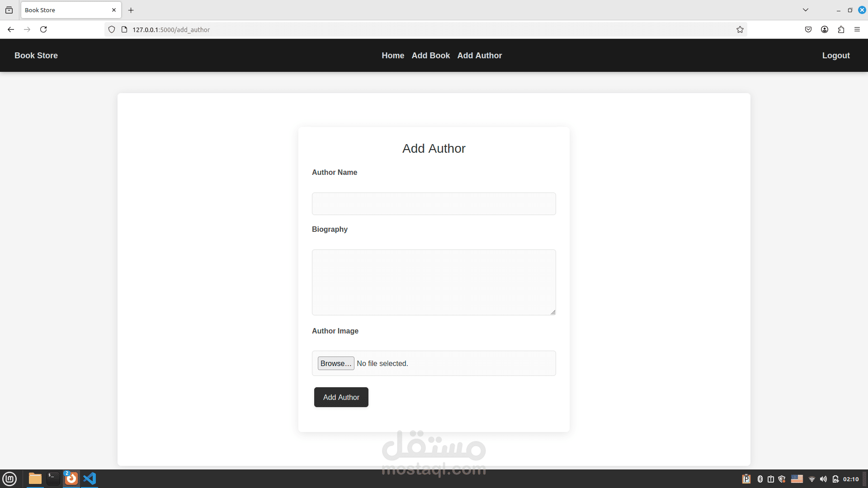The width and height of the screenshot is (868, 488).
Task: Open Linux Mint start menu
Action: click(9, 479)
